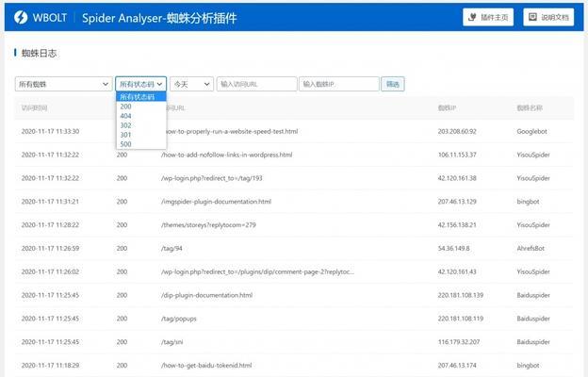This screenshot has width=588, height=377.
Task: Click URL /themes/storeys?replytocom=279
Action: coord(208,225)
